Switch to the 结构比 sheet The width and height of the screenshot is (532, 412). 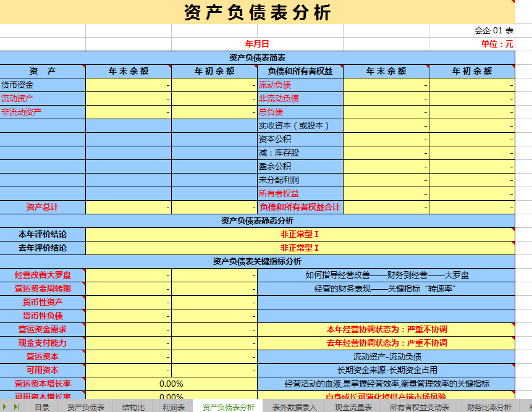pyautogui.click(x=135, y=406)
